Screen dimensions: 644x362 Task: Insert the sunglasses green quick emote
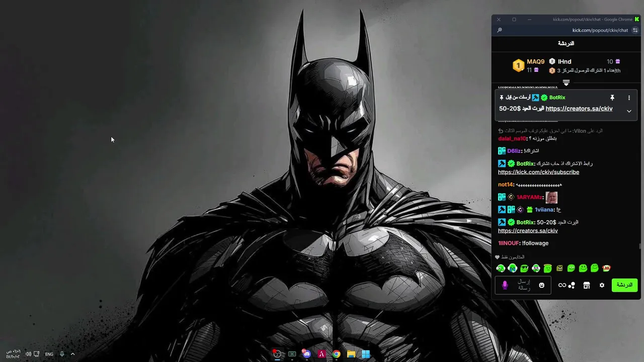(x=524, y=268)
